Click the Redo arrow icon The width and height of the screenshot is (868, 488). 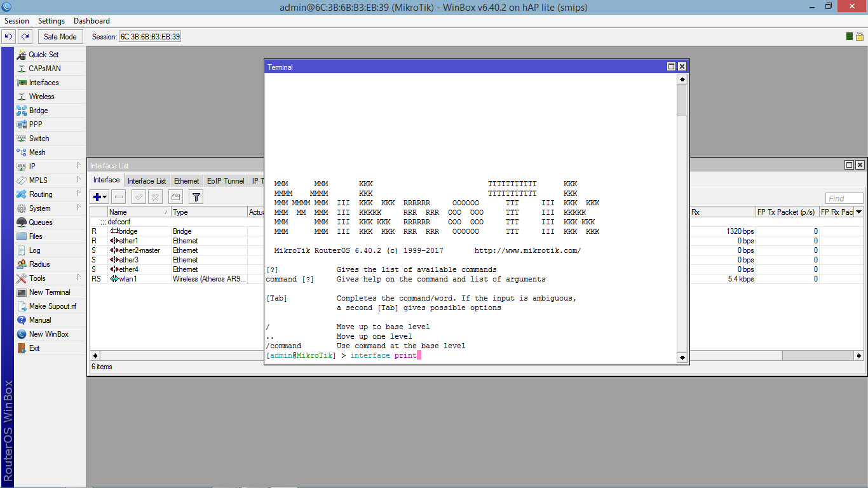[x=25, y=37]
